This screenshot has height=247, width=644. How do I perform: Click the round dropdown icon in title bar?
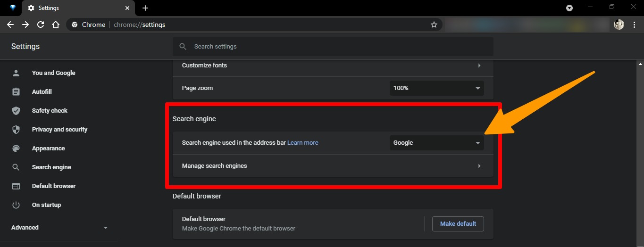(569, 8)
